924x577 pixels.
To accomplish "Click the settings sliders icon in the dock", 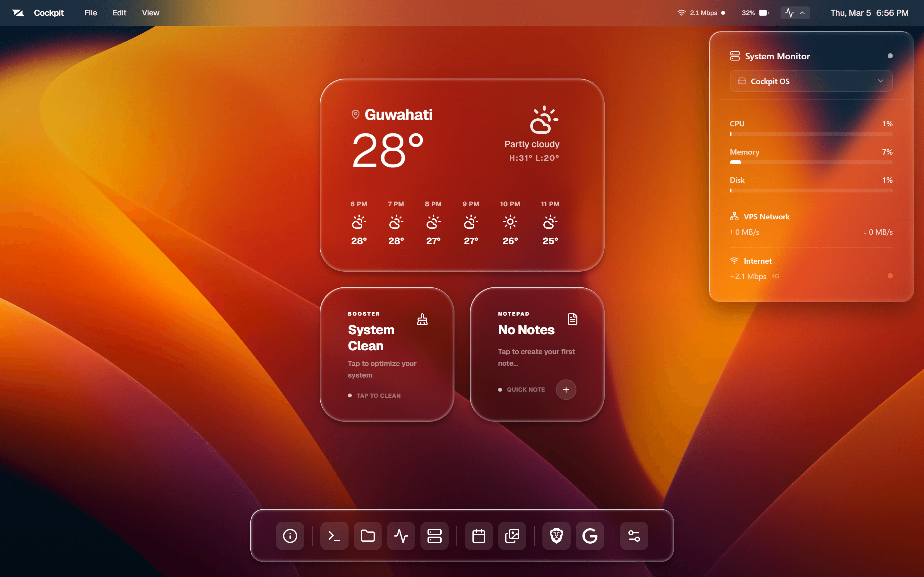I will [x=634, y=535].
